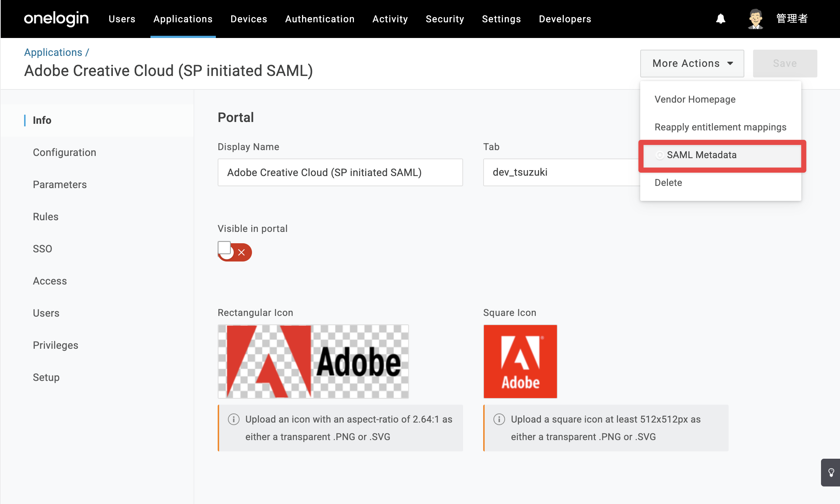Click the rectangular Adobe icon image
The height and width of the screenshot is (504, 840).
(x=313, y=362)
